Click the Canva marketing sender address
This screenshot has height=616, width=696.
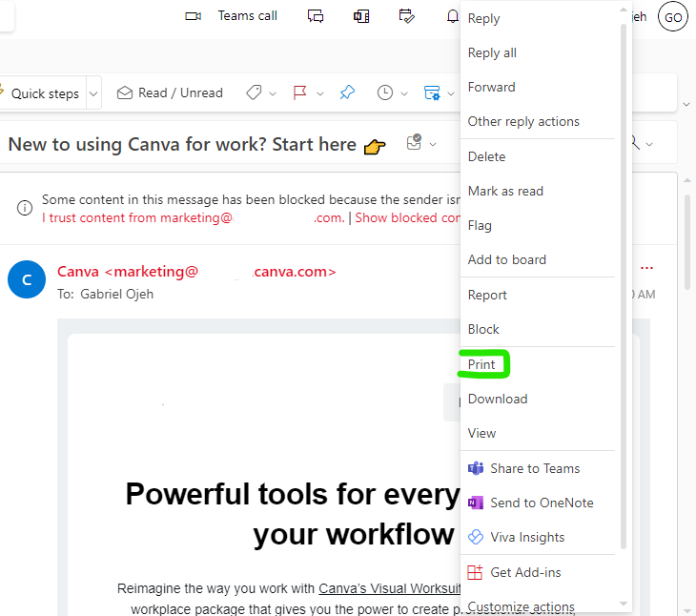click(196, 271)
